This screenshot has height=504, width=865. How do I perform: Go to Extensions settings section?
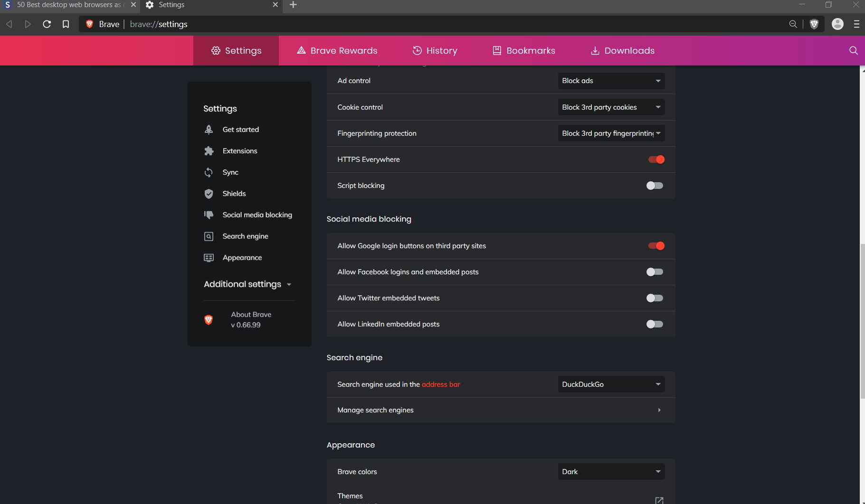click(240, 151)
